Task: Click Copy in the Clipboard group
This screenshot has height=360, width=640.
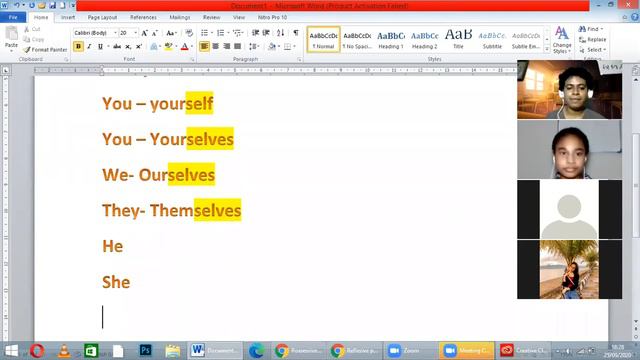Action: click(33, 39)
